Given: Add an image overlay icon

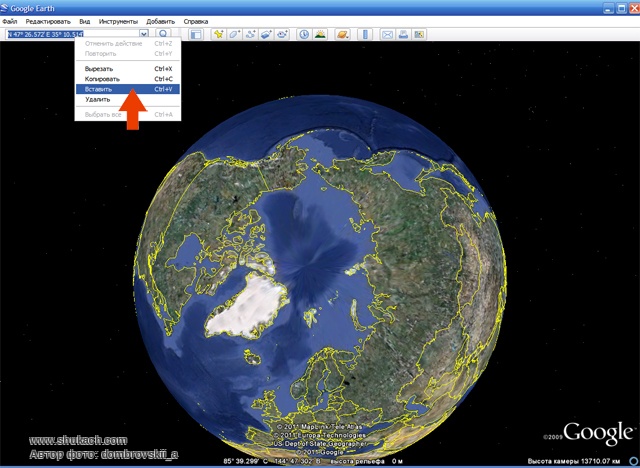Looking at the screenshot, I should 266,34.
